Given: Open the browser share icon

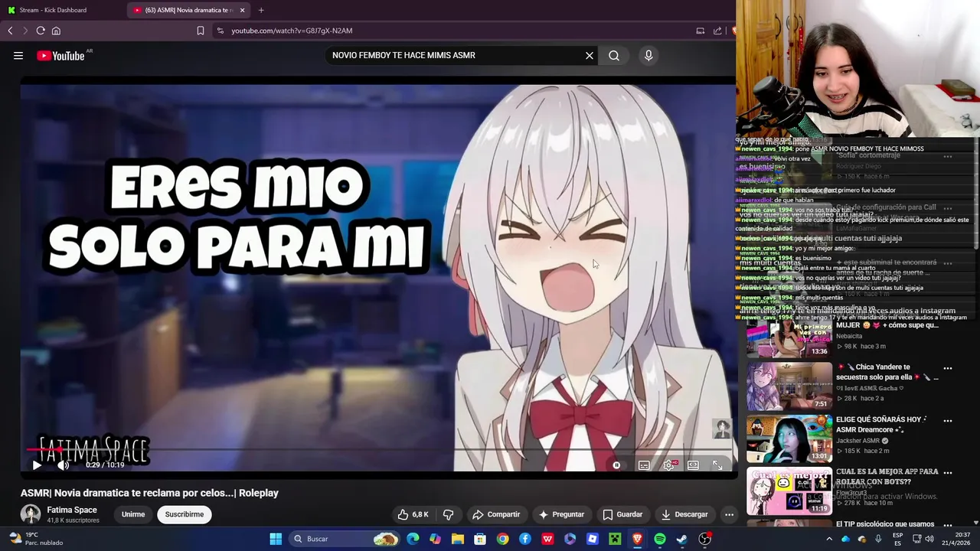Looking at the screenshot, I should tap(717, 31).
